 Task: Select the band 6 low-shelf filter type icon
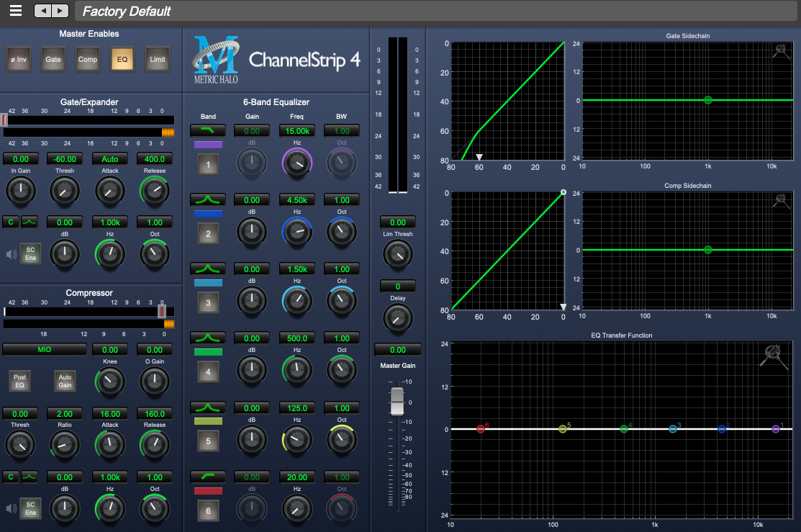208,477
